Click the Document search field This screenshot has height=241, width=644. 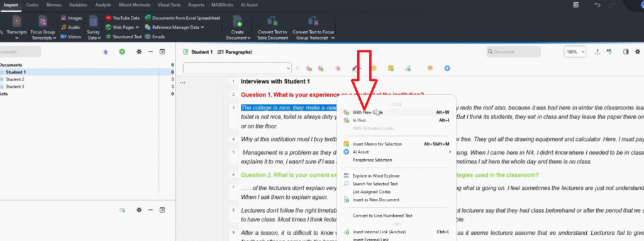[513, 52]
